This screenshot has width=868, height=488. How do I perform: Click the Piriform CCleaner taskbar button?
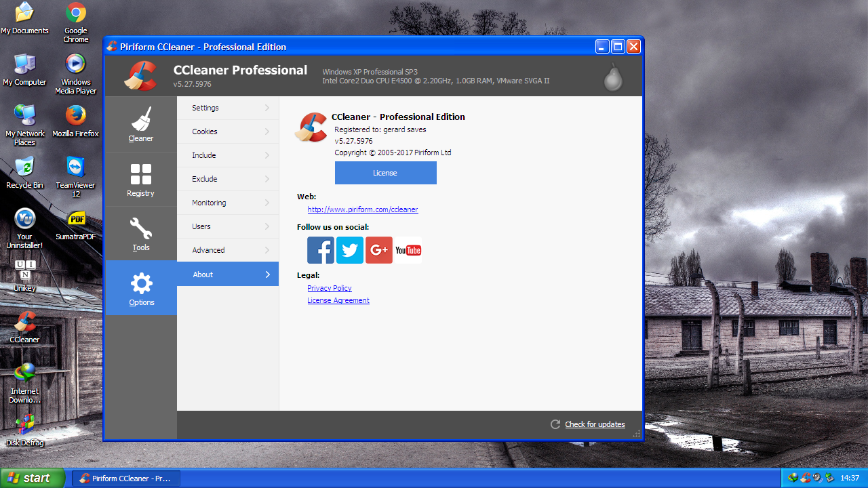(126, 478)
